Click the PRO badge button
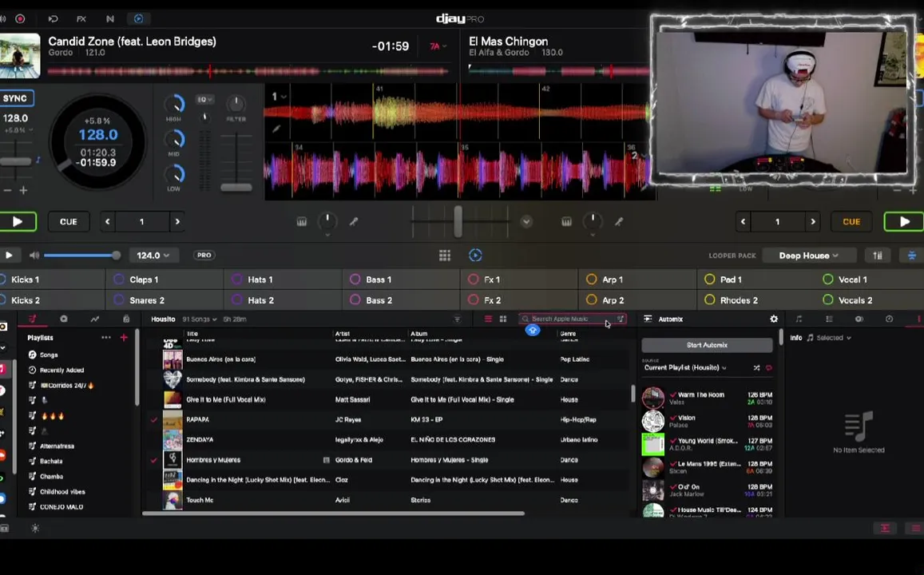The width and height of the screenshot is (924, 575). coord(204,255)
